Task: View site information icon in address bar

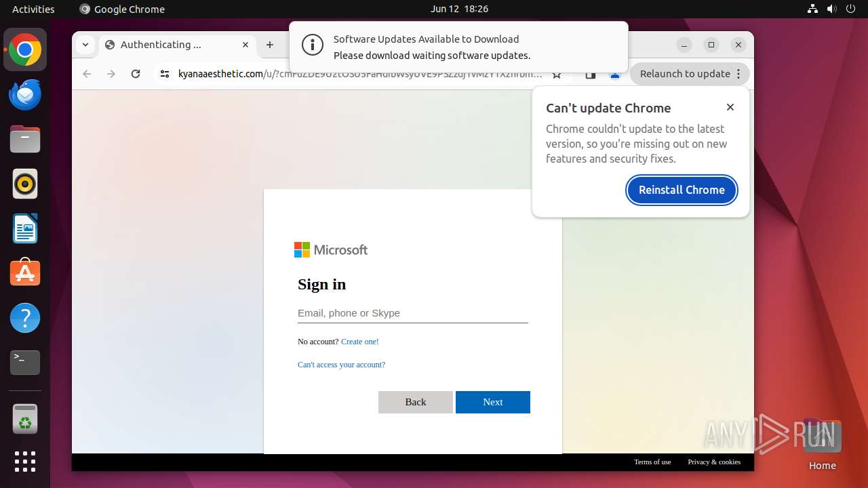Action: coord(165,74)
